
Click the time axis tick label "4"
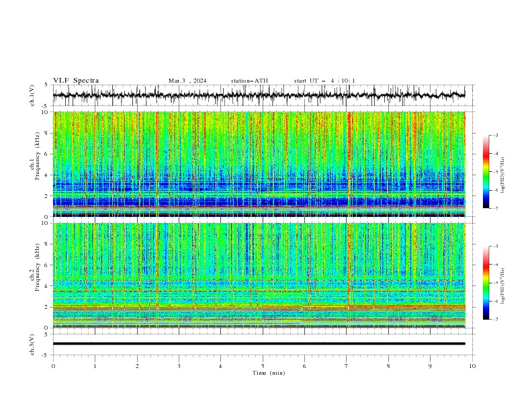(x=220, y=366)
